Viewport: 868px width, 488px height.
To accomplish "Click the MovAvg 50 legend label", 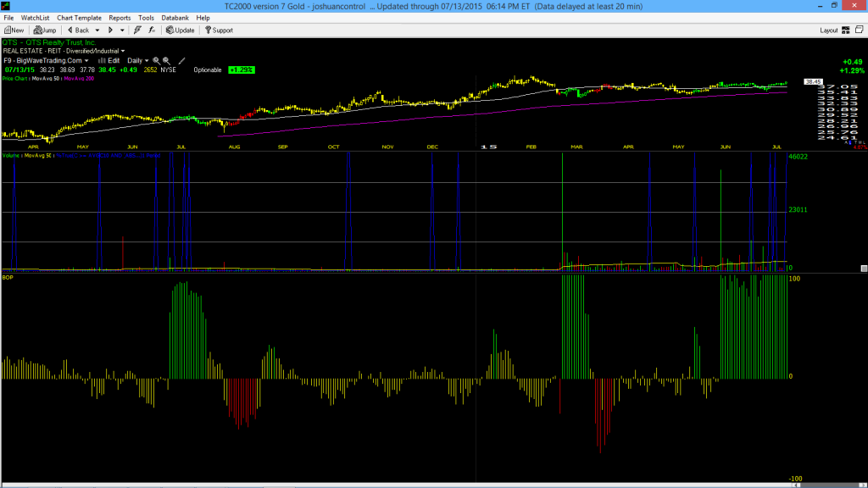I will [46, 79].
